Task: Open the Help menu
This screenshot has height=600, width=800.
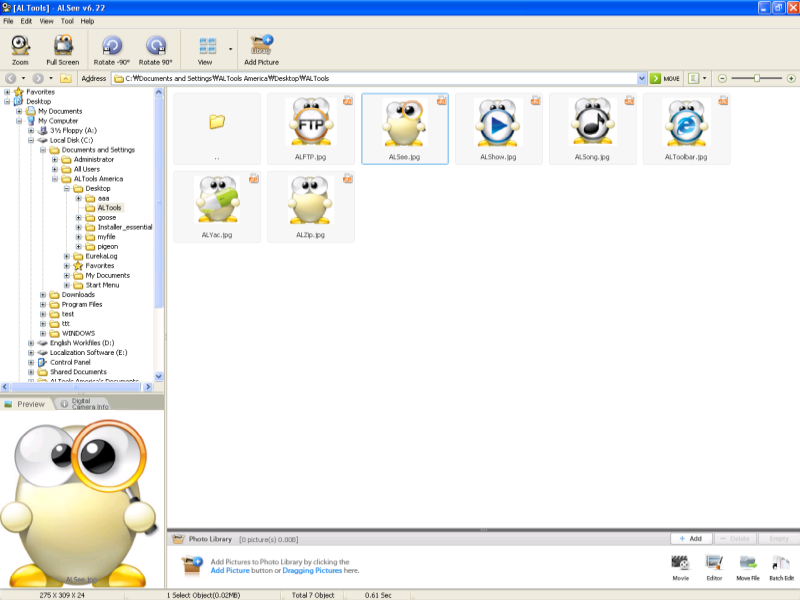Action: click(x=87, y=21)
